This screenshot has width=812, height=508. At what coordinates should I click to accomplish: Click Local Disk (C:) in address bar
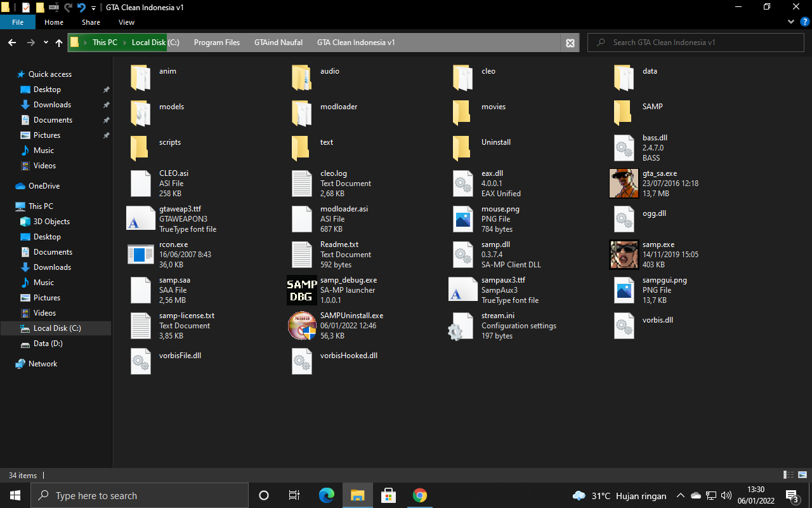point(155,43)
